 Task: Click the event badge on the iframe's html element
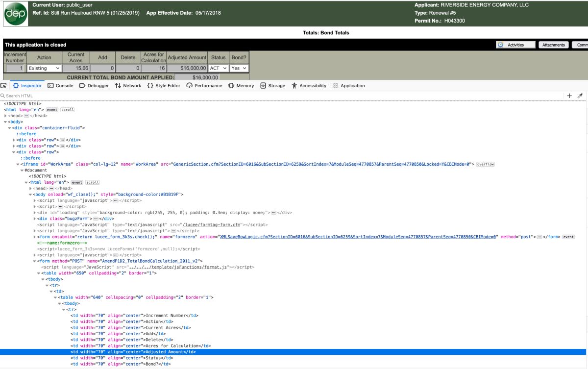pyautogui.click(x=77, y=182)
